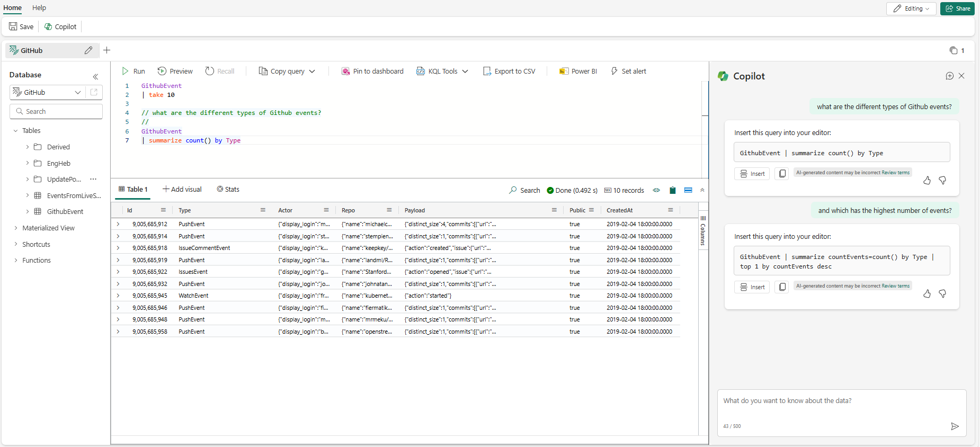Toggle the Columns side panel

pos(703,231)
